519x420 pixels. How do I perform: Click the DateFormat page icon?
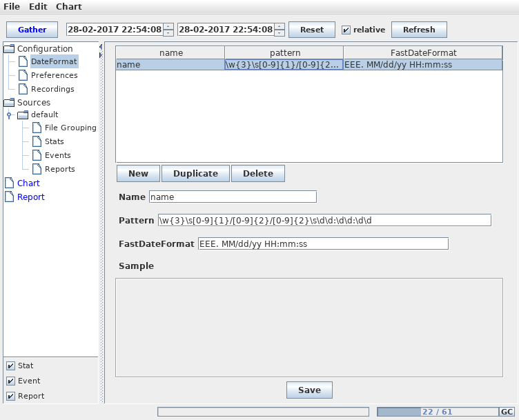point(23,61)
